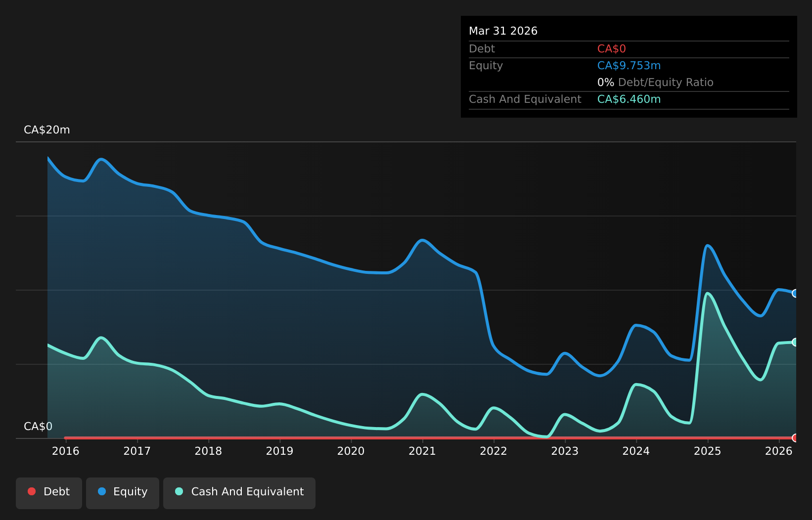Click the Cash And Equivalent tooltip row label

[525, 99]
